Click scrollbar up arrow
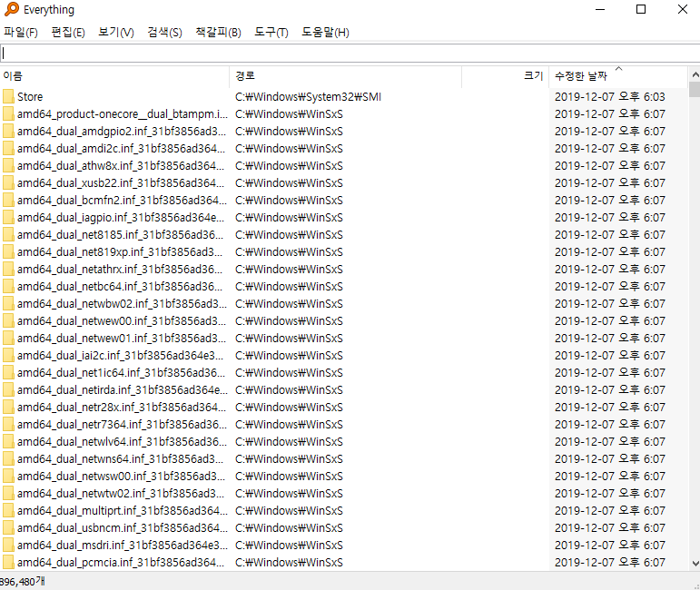The height and width of the screenshot is (590, 700). click(x=695, y=74)
